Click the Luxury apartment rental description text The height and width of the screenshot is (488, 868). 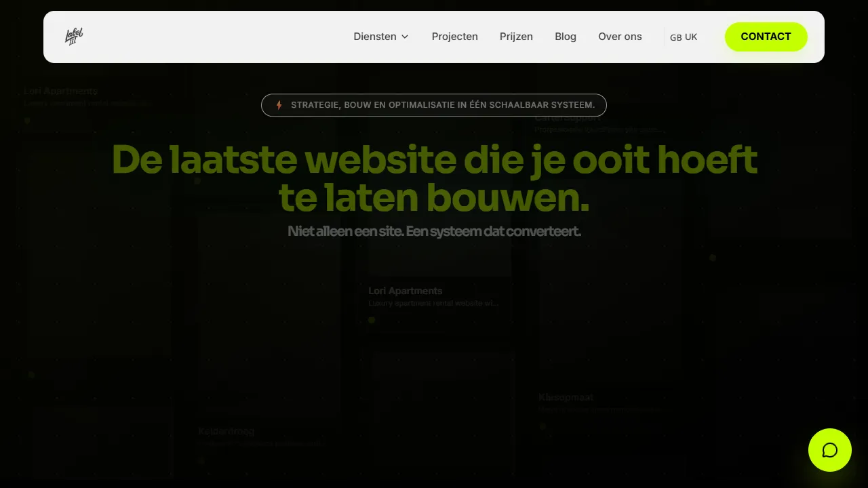pyautogui.click(x=434, y=303)
